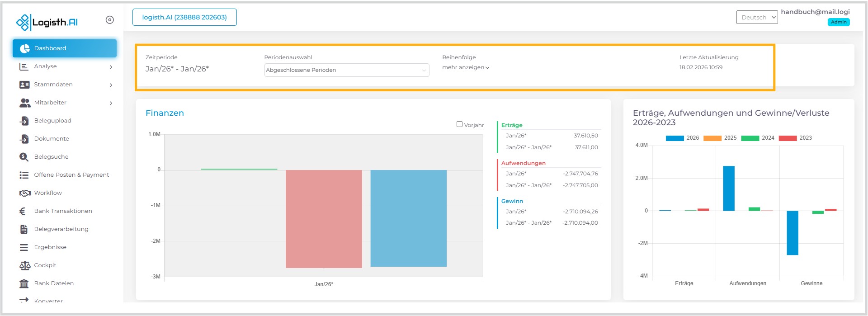
Task: Click the sidebar collapse circle icon
Action: coord(109,20)
